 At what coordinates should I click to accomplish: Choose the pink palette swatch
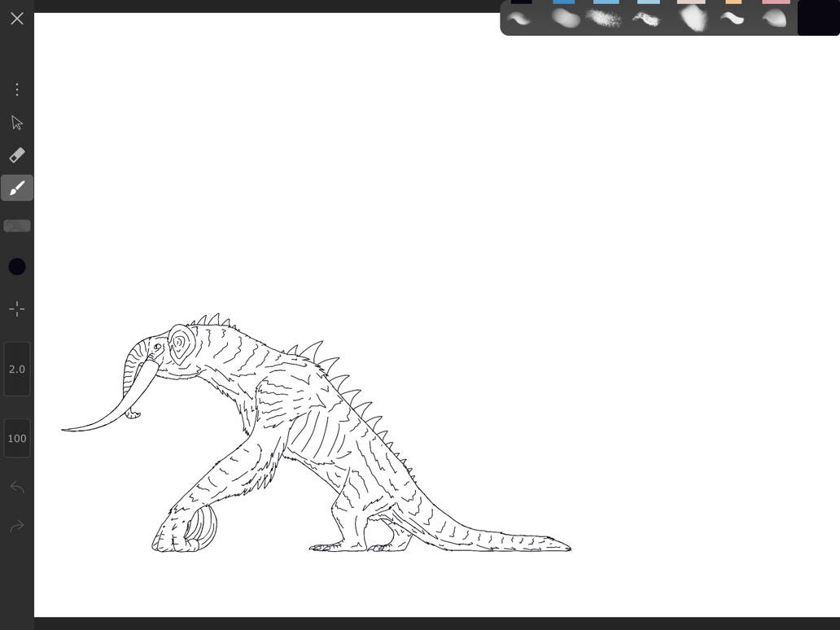tap(776, 2)
